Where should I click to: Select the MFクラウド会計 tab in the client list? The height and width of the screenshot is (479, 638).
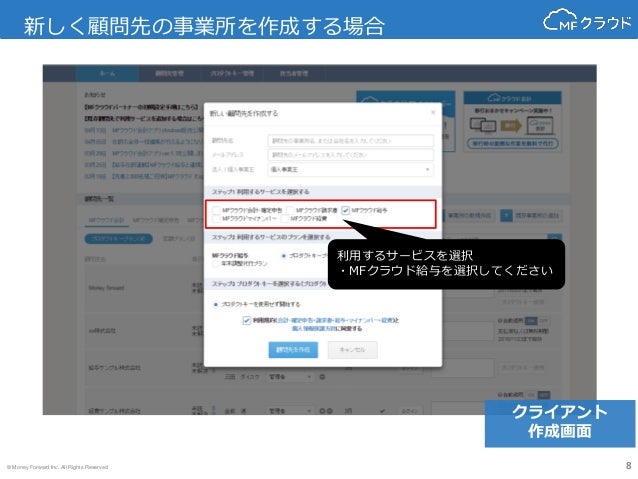(x=106, y=220)
